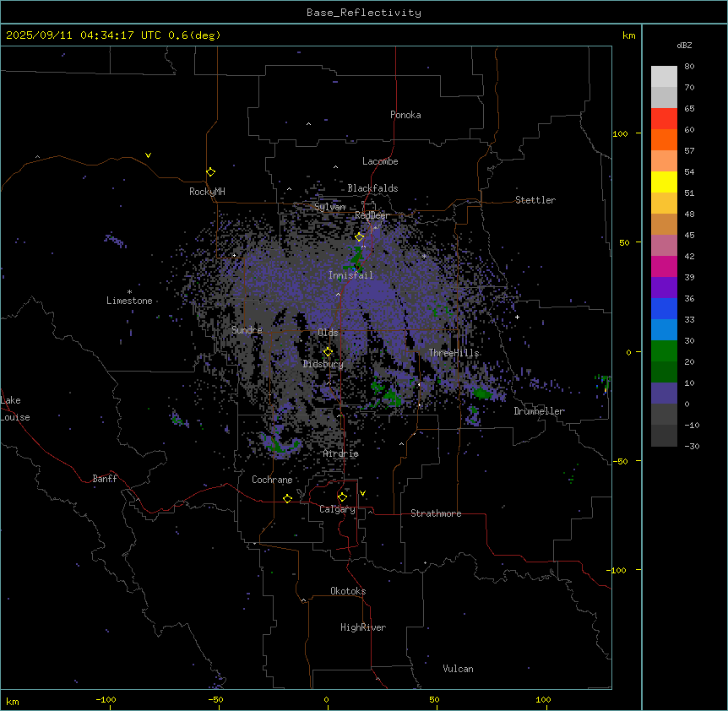Click the Lake Louise label
Viewport: 728px width, 711px height.
click(15, 409)
